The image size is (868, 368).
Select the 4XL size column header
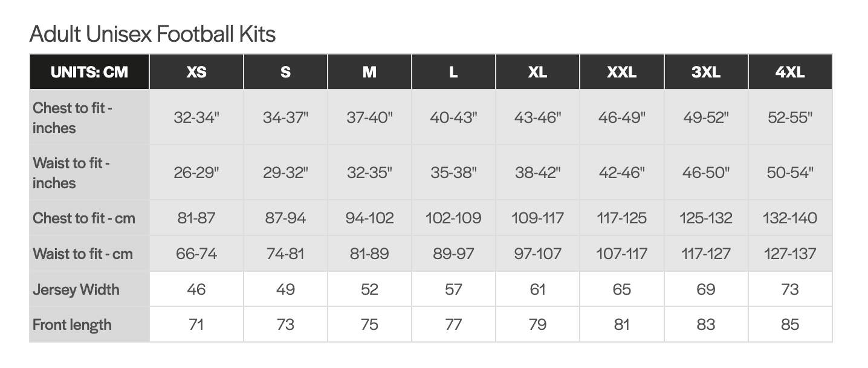click(x=789, y=72)
